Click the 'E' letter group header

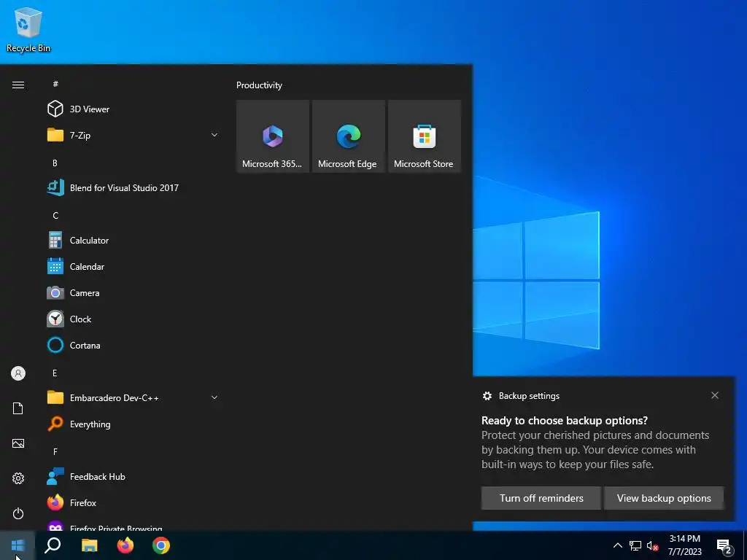pos(55,373)
